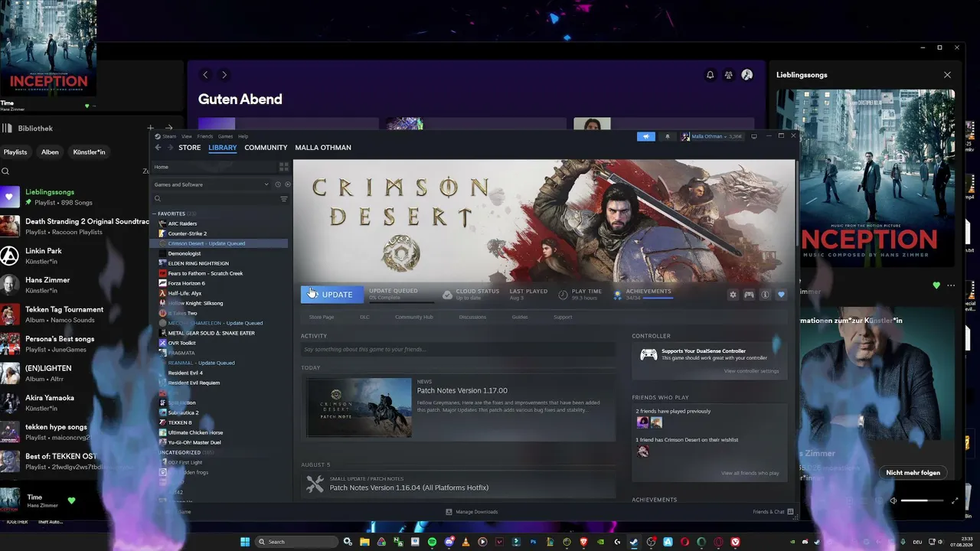Viewport: 980px width, 551px height.
Task: Open File Explorer from taskbar
Action: (x=364, y=542)
